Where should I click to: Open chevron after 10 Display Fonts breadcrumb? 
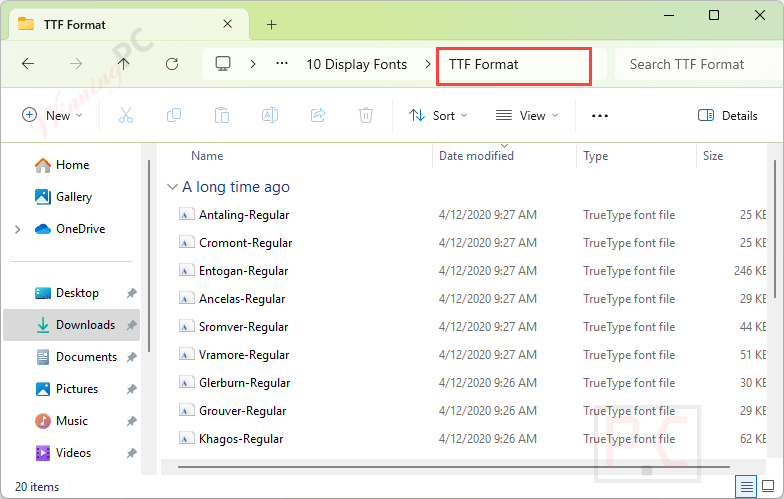pos(428,64)
